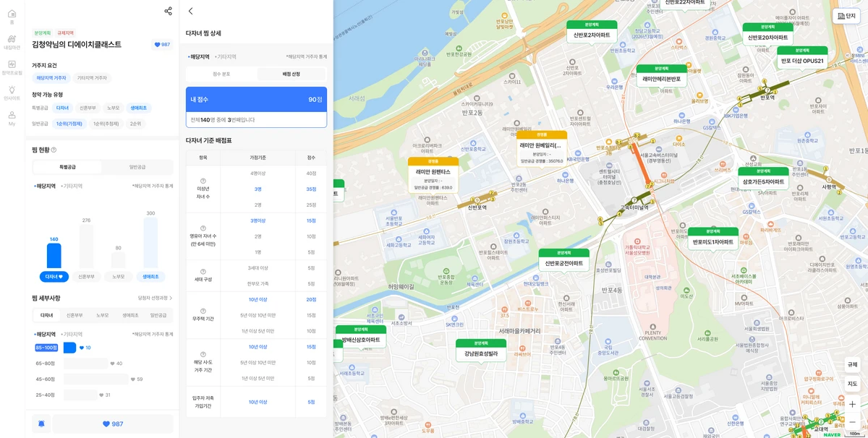Click the back arrow in 다자녀 찜 상세

pos(190,11)
